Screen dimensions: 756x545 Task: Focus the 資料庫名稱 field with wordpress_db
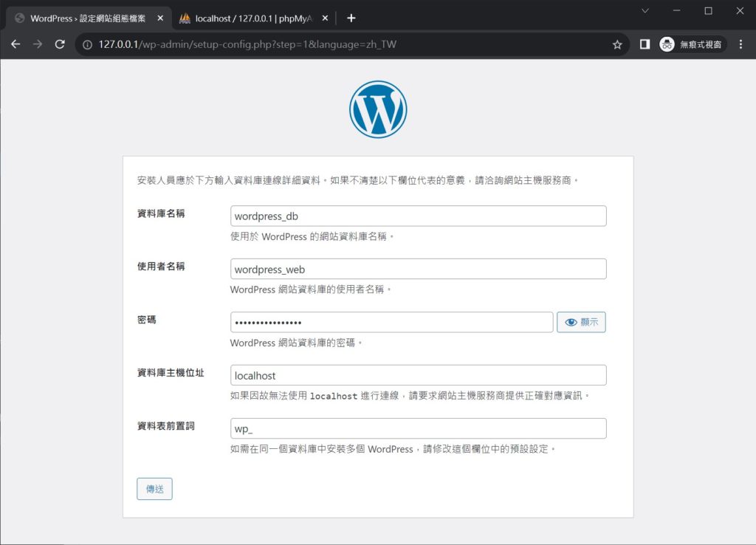click(418, 216)
